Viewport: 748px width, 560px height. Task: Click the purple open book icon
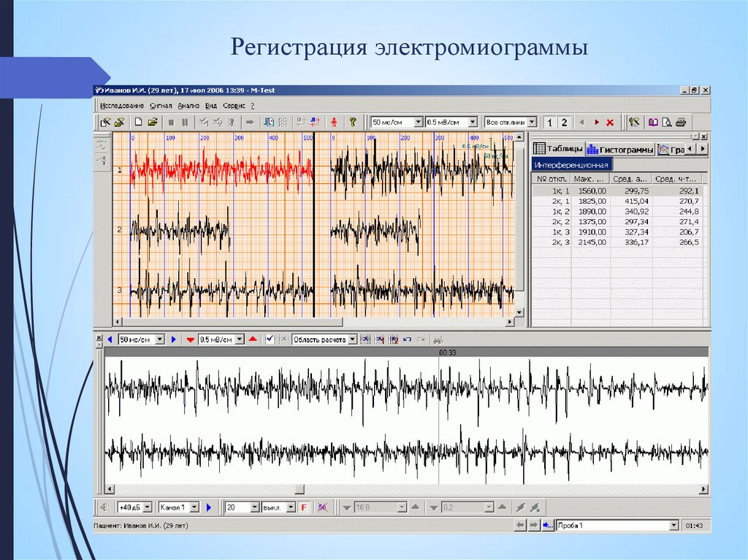pos(653,123)
